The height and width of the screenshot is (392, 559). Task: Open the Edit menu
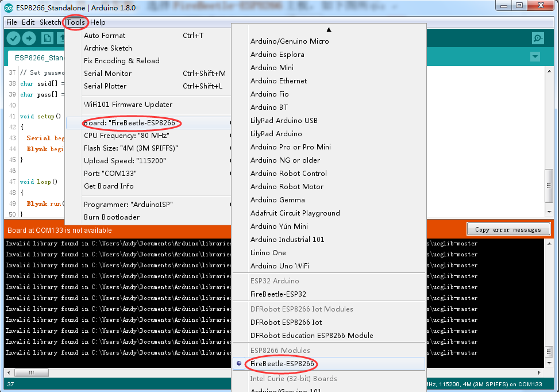(x=28, y=22)
